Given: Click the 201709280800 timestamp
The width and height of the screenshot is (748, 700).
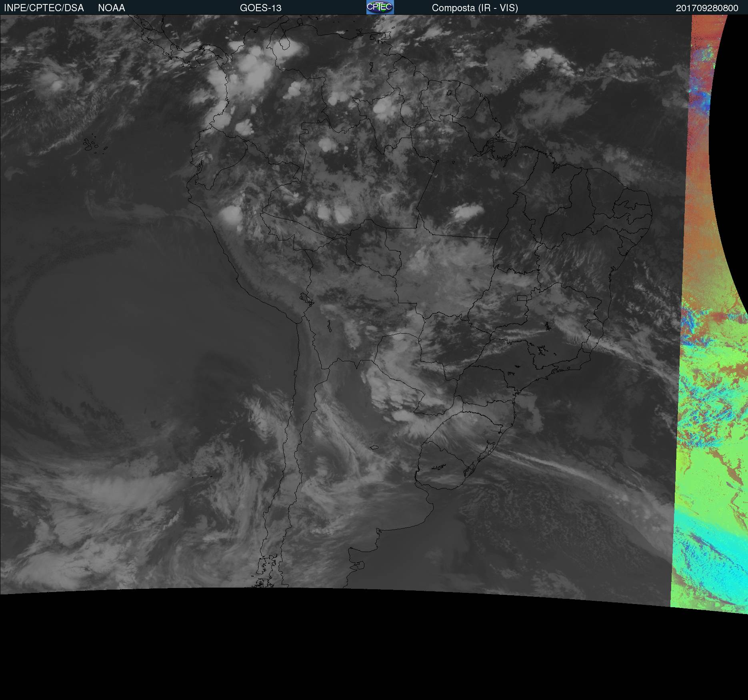Looking at the screenshot, I should (707, 8).
